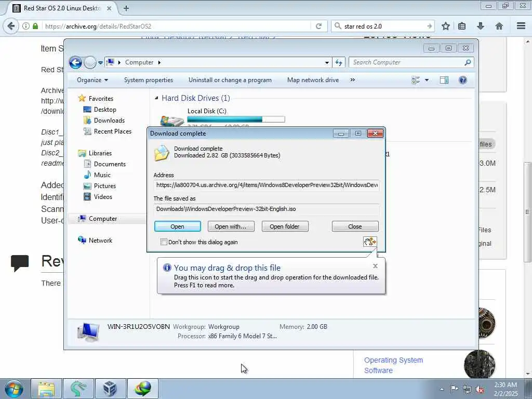Screen dimensions: 532x399
Task: Check Don't show this dialog again
Action: (x=164, y=242)
